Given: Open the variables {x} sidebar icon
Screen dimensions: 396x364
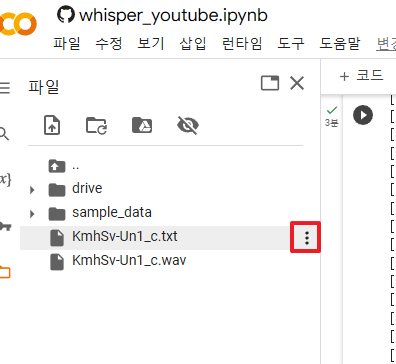Looking at the screenshot, I should (x=5, y=180).
